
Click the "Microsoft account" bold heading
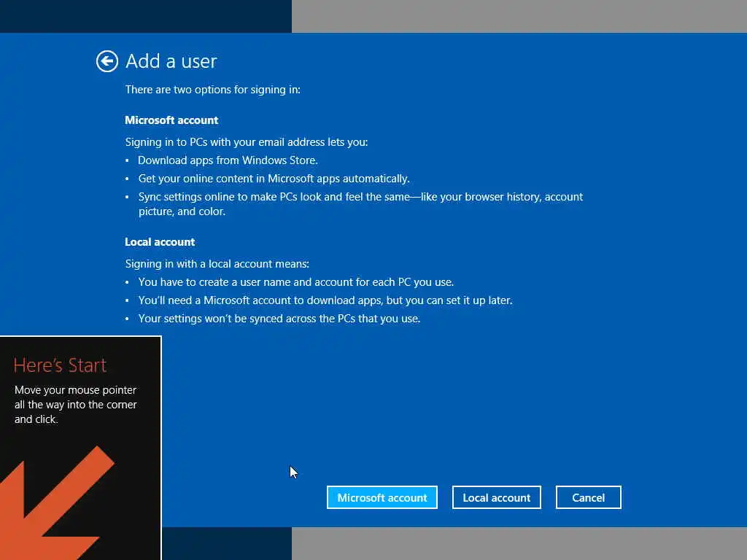[x=171, y=120]
